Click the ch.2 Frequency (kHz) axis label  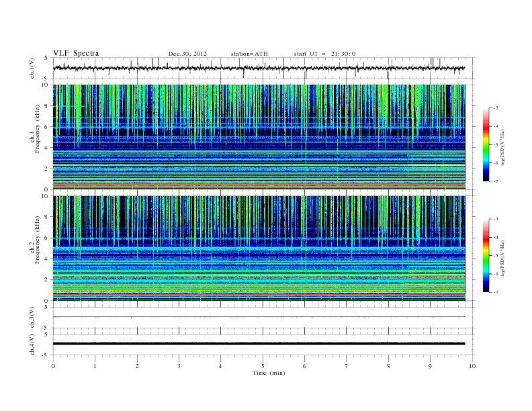[x=35, y=240]
